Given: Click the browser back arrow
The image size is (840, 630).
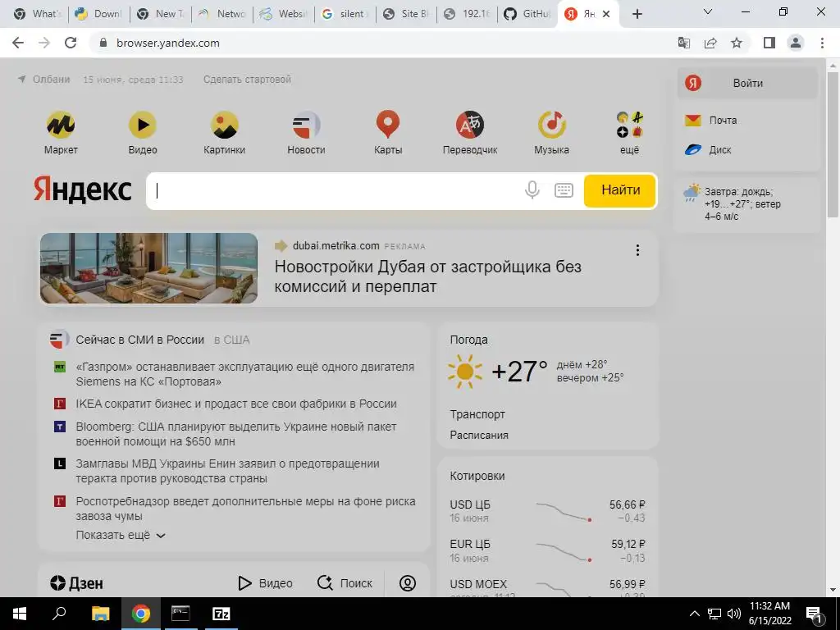Looking at the screenshot, I should coord(18,43).
